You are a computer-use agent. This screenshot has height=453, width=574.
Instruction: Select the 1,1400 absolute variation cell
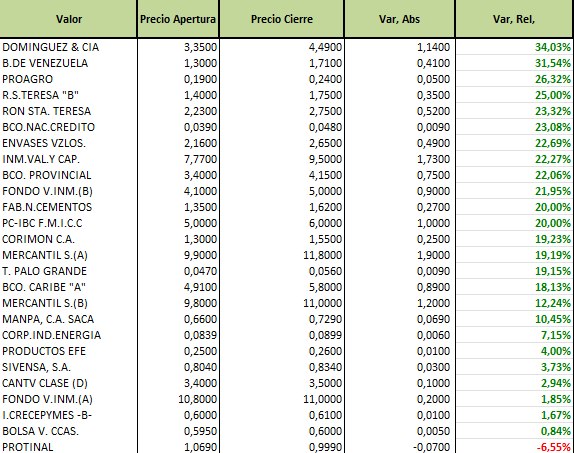click(400, 47)
